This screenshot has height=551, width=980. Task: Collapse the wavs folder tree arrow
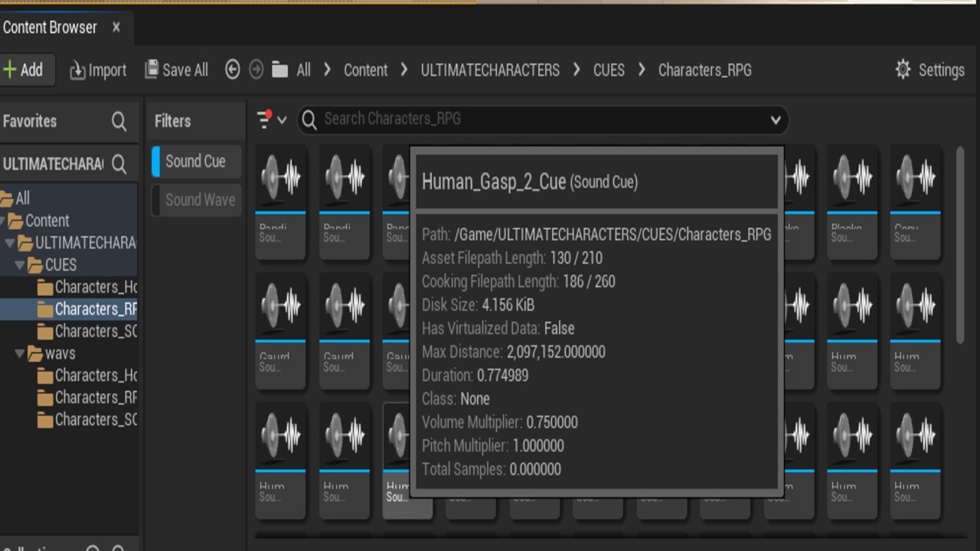click(x=20, y=354)
